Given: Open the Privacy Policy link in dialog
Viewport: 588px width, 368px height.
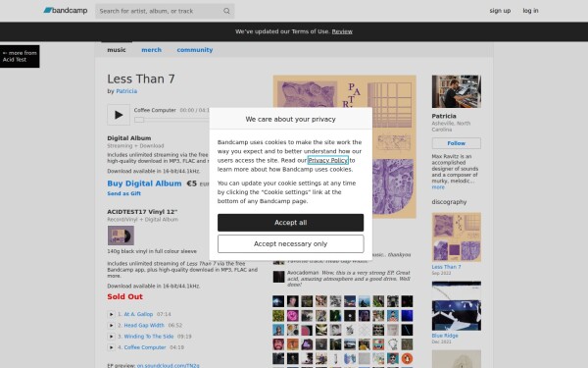Looking at the screenshot, I should coord(327,160).
